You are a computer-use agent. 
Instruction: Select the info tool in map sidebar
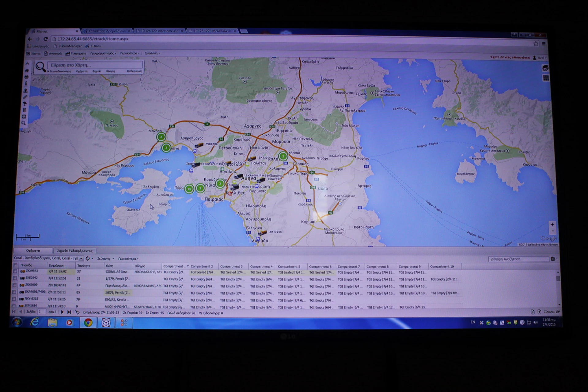(x=26, y=83)
